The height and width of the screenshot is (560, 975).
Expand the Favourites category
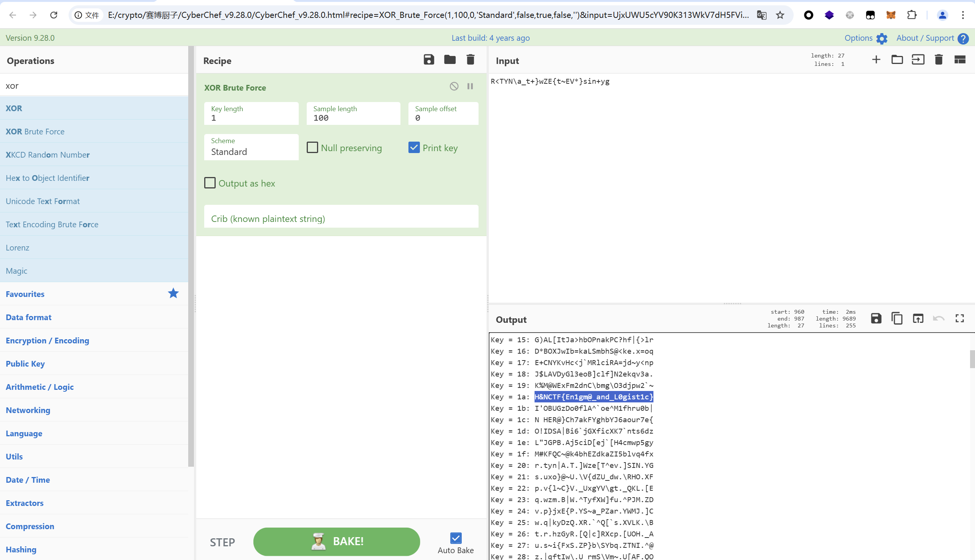tap(94, 294)
